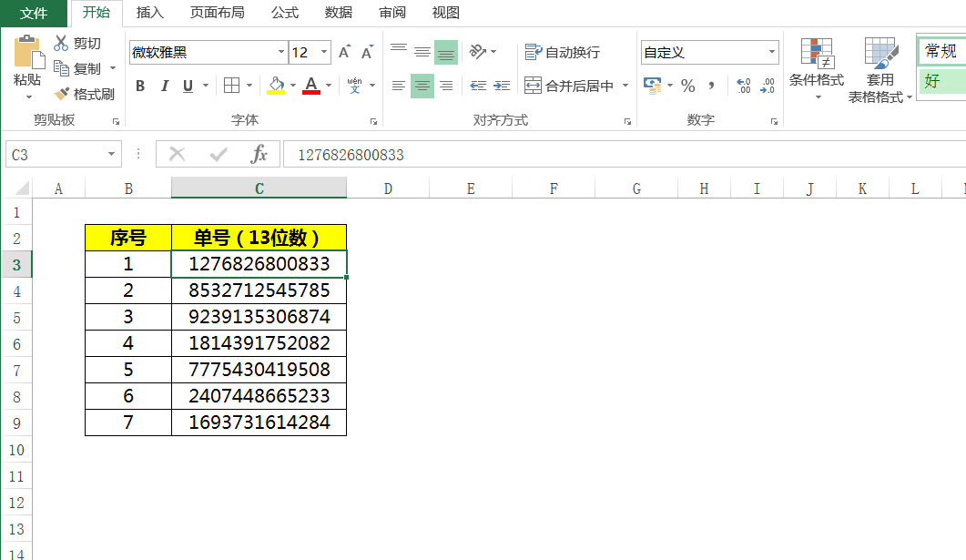Decrease cell indent
Viewport: 966px width, 560px height.
coord(478,86)
